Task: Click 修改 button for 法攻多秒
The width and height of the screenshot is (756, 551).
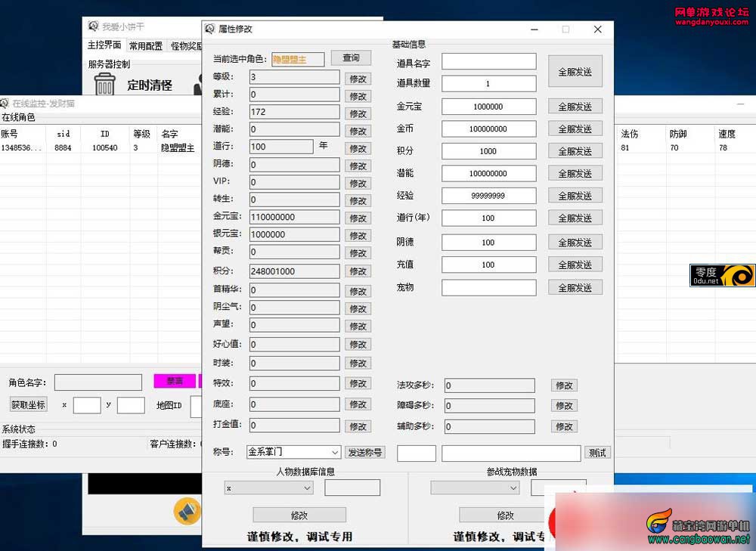Action: [x=564, y=385]
